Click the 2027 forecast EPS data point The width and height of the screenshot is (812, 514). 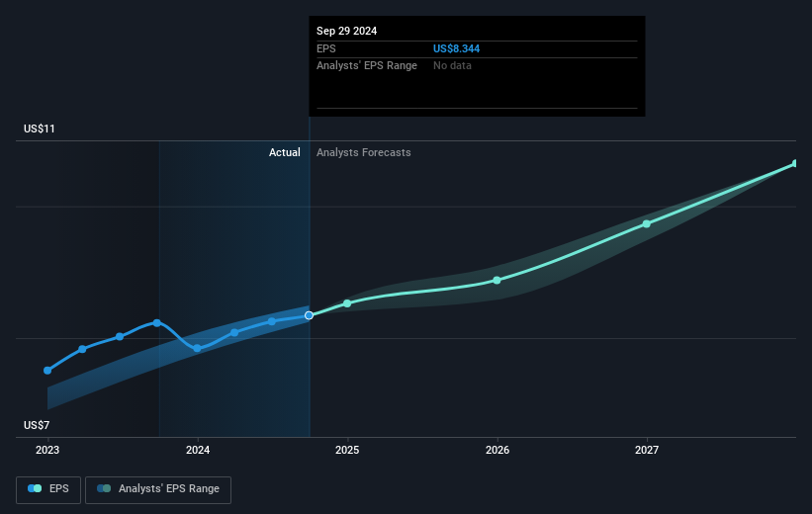tap(646, 223)
